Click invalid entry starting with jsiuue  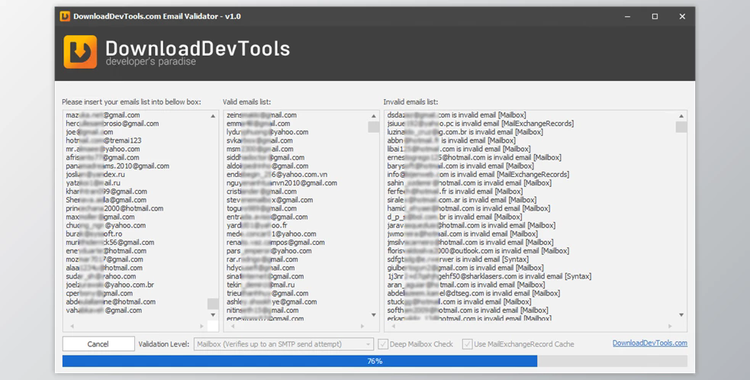pos(481,123)
